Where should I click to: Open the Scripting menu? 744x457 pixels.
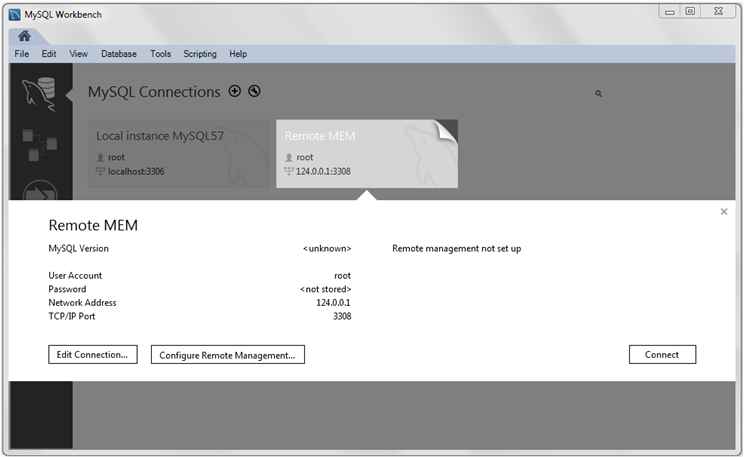click(200, 54)
